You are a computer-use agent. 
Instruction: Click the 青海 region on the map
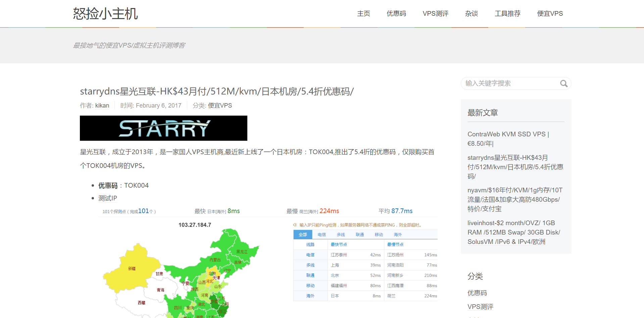point(160,290)
